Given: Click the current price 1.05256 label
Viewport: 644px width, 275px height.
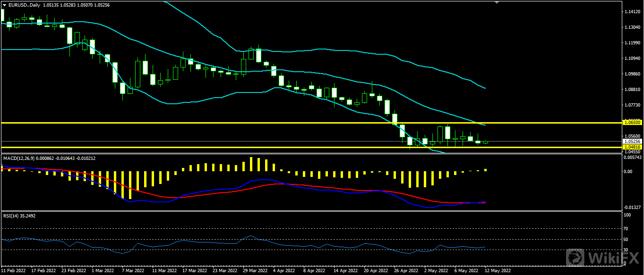Looking at the screenshot, I should pos(632,141).
